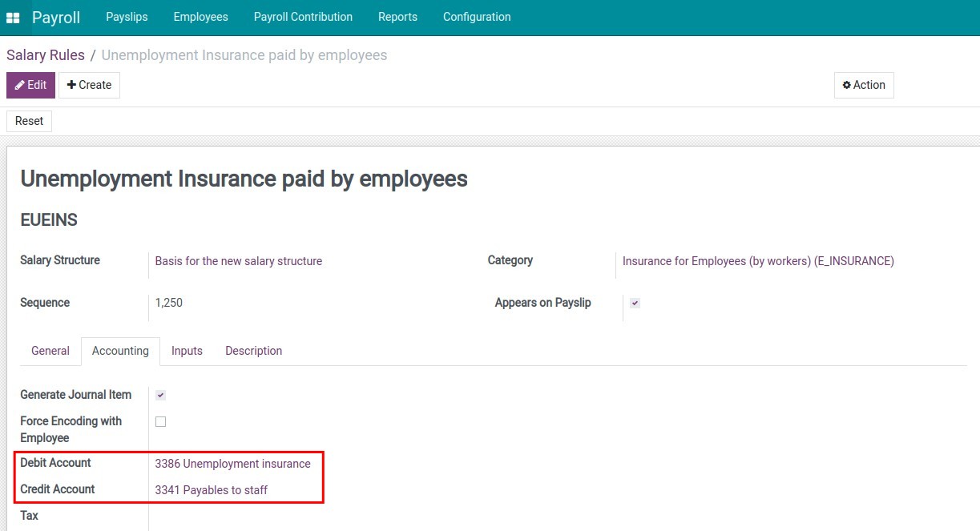Open the Employees menu

point(200,16)
